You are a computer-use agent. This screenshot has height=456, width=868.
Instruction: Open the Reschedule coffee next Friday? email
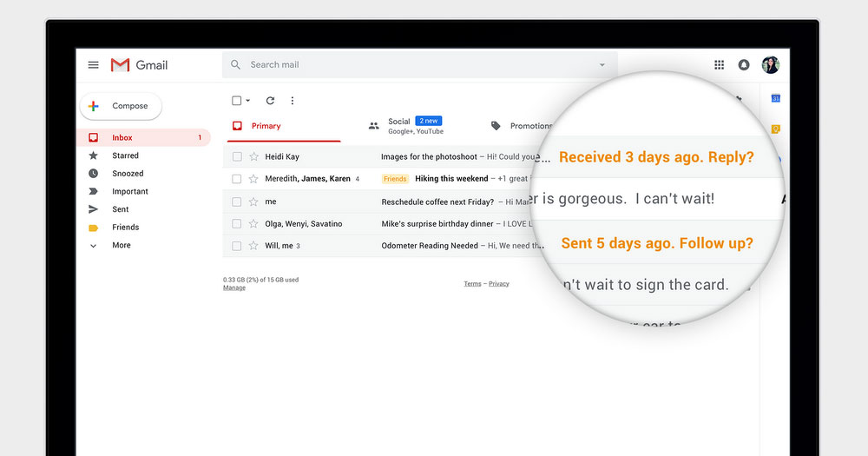coord(437,202)
